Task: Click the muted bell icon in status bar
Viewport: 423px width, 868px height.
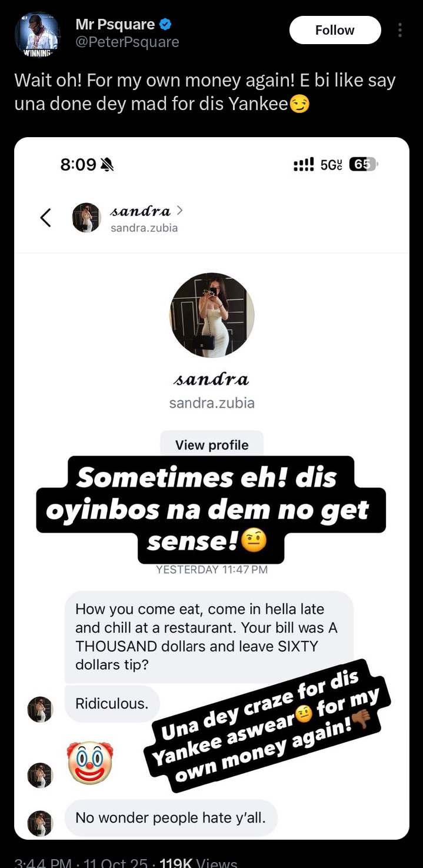Action: click(x=107, y=165)
